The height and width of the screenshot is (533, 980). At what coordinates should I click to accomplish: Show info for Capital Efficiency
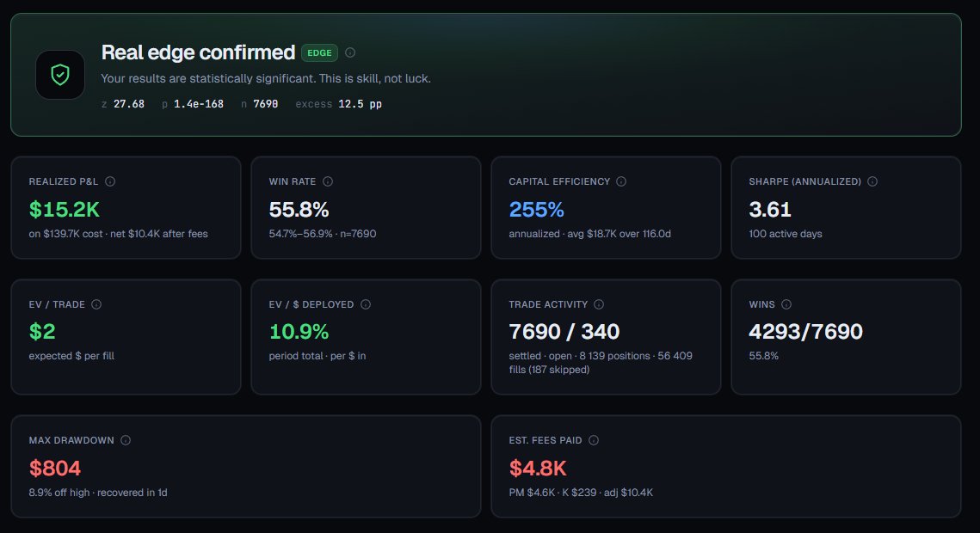(x=620, y=181)
